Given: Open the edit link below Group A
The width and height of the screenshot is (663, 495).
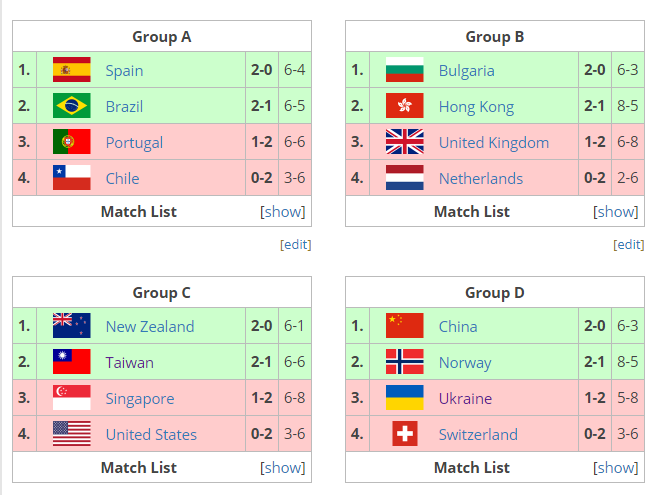Looking at the screenshot, I should coord(296,244).
